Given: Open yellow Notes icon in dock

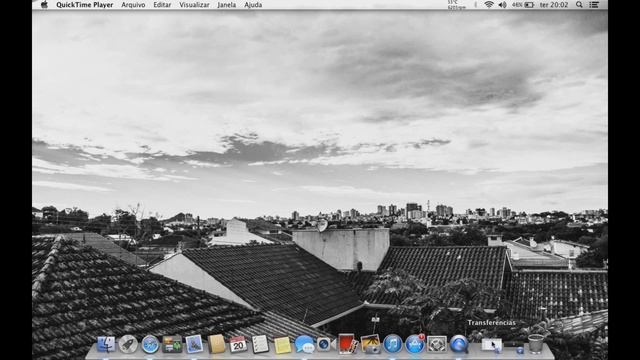Looking at the screenshot, I should [282, 344].
